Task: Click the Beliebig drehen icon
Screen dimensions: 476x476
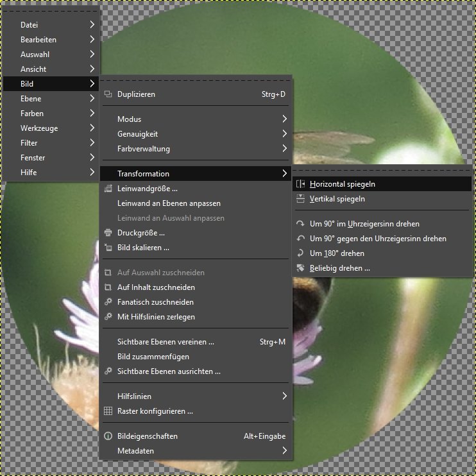Action: (300, 268)
